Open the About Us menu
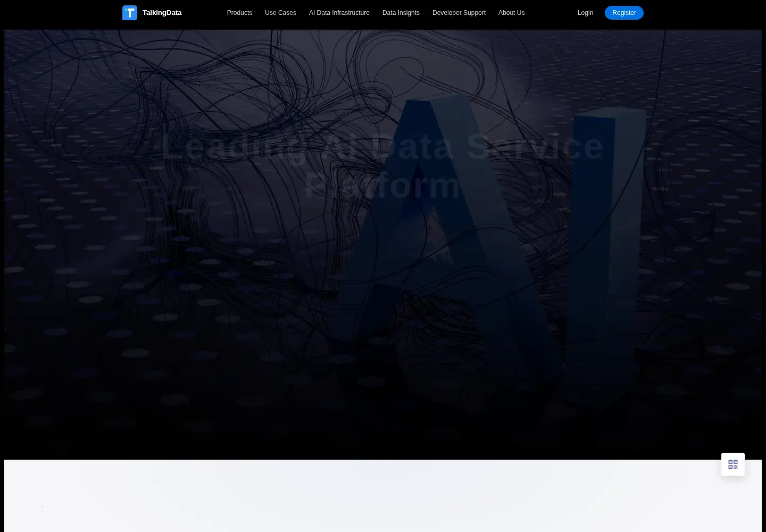Screen dimensions: 766x532 pyautogui.click(x=511, y=13)
